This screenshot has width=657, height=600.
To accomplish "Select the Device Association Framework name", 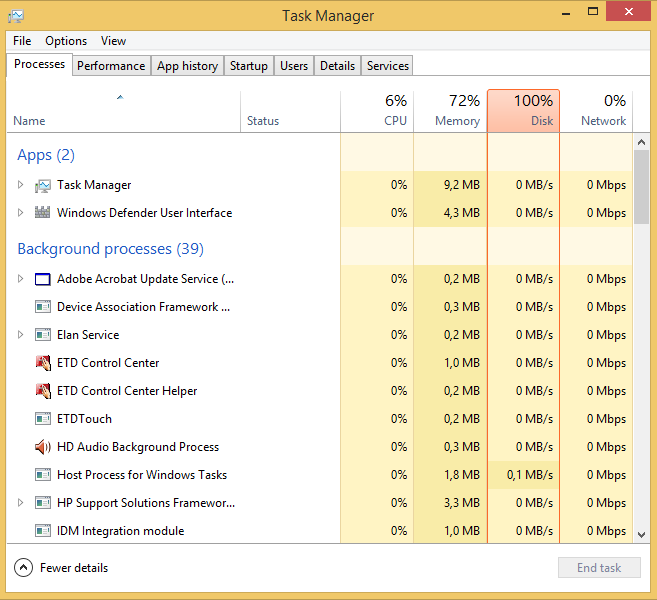I will (x=143, y=307).
